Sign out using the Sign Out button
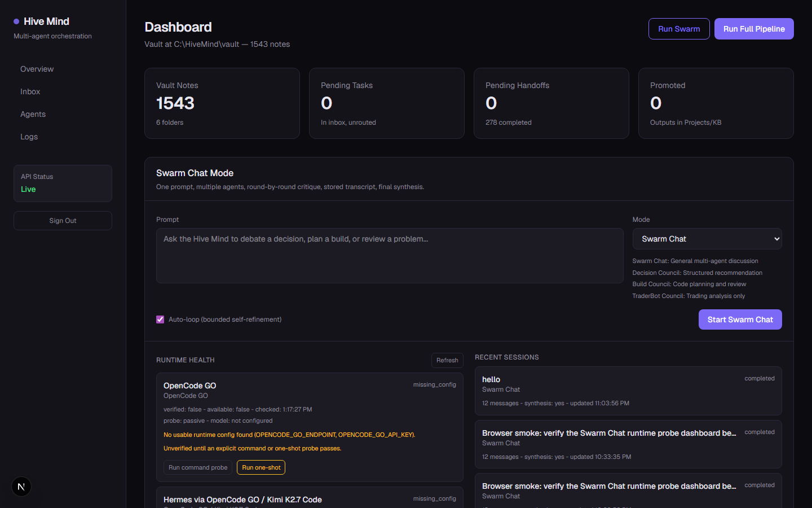812x508 pixels. click(x=63, y=221)
